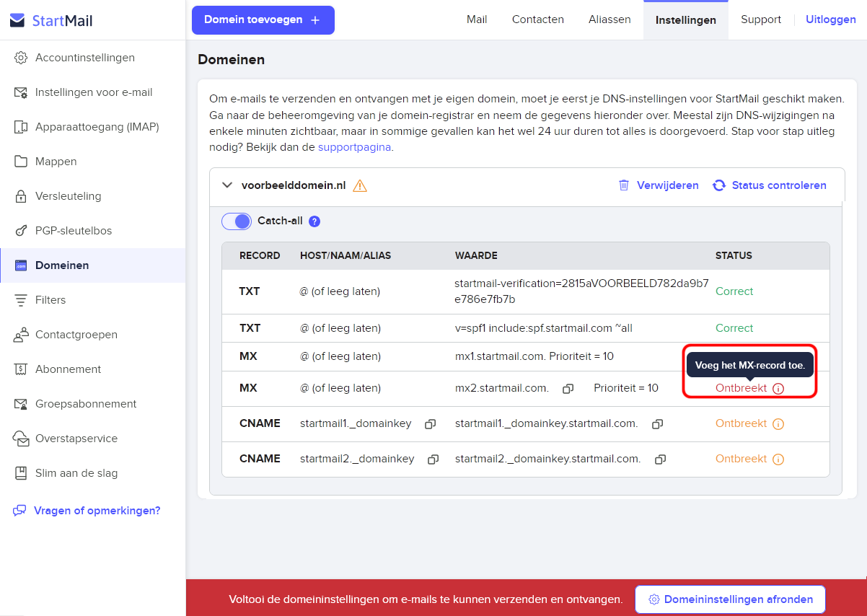
Task: Copy the startmail2._domainkey.startmail.com. value
Action: point(660,459)
